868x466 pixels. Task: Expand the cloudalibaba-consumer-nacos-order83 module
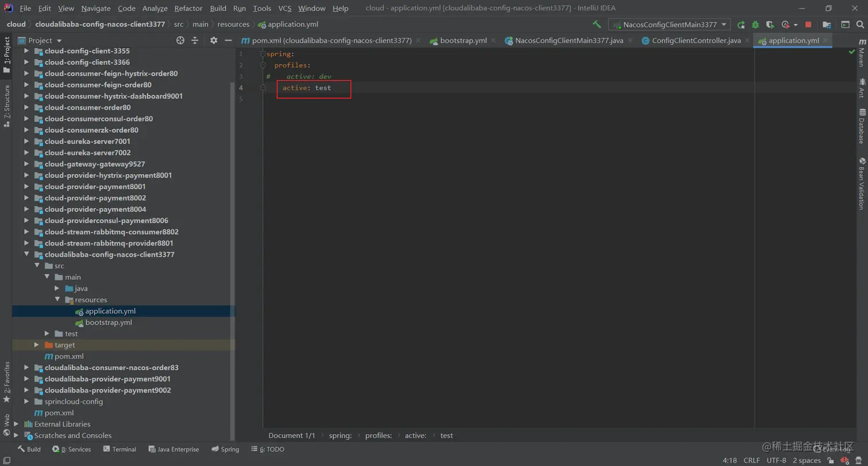[26, 368]
